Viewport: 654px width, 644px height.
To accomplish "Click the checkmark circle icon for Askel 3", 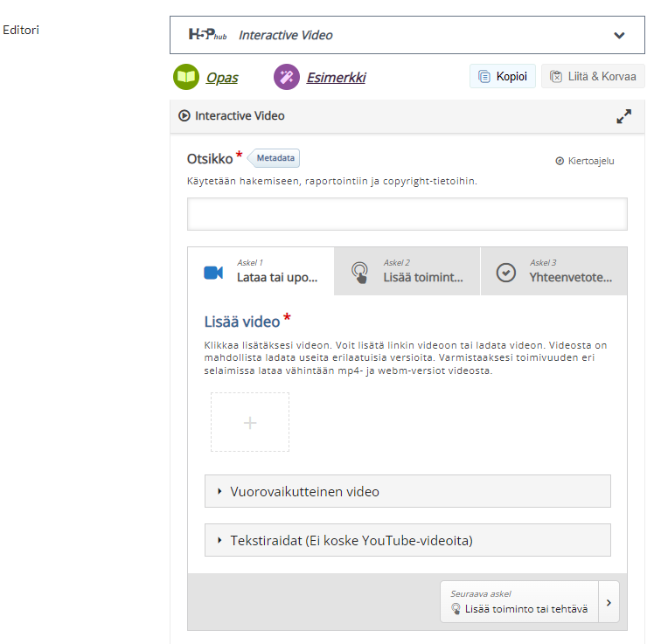I will coord(506,273).
